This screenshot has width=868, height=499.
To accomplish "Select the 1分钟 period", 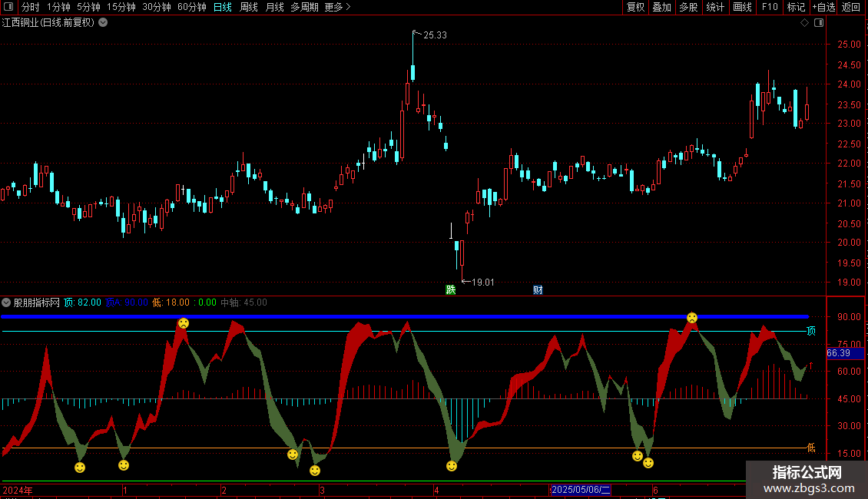I will [58, 7].
